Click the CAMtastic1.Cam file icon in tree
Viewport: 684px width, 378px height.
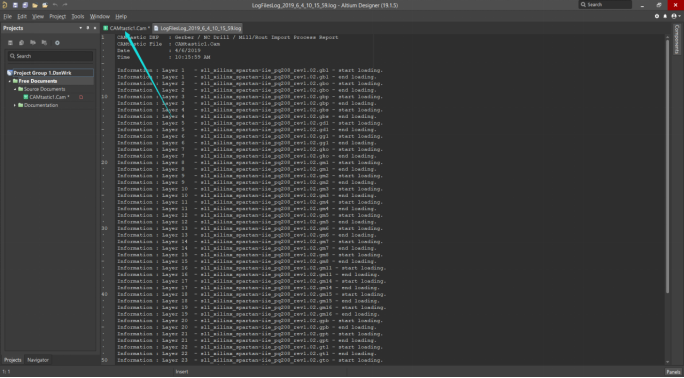[26, 97]
